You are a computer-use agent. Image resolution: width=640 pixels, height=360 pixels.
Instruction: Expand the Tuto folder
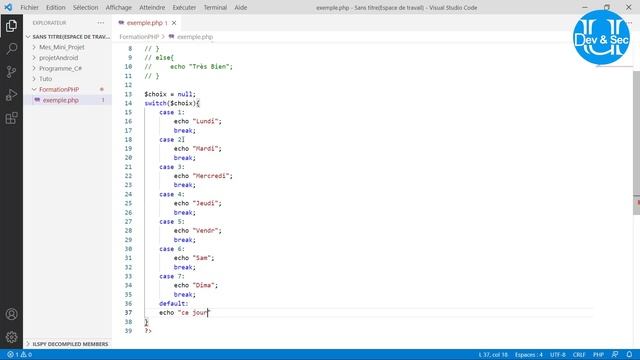click(x=45, y=79)
